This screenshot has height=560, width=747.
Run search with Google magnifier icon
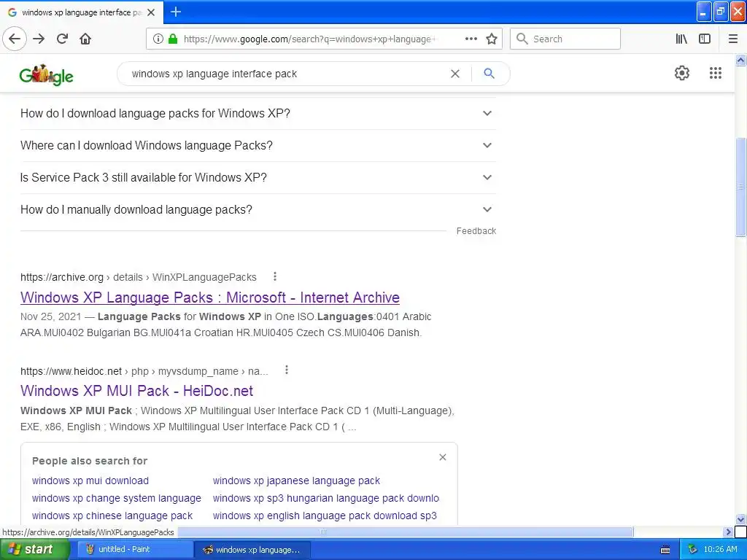click(x=489, y=74)
